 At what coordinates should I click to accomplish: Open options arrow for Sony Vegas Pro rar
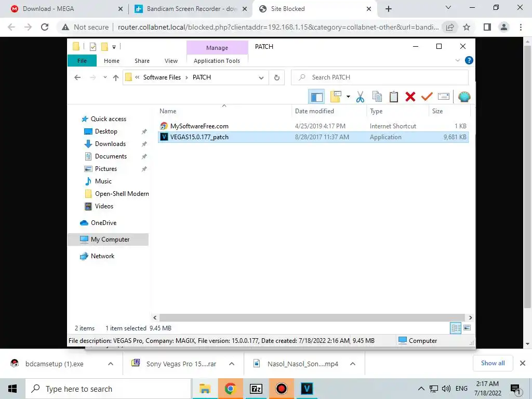(231, 364)
